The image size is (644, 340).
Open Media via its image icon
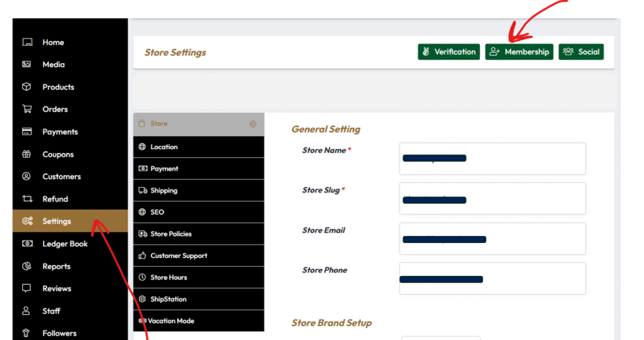click(27, 64)
